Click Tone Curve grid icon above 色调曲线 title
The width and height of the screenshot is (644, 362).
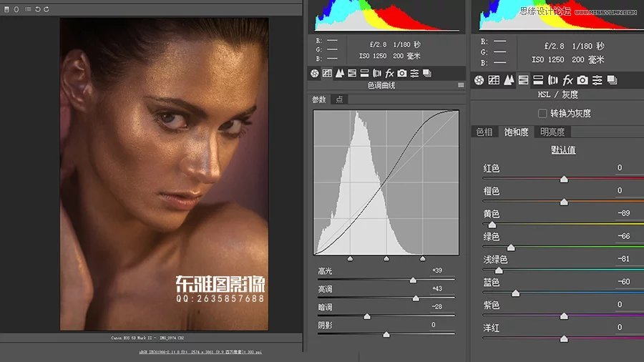pos(327,73)
